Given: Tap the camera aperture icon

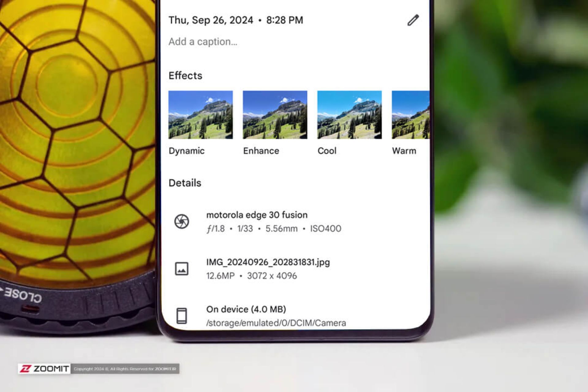Looking at the screenshot, I should [x=182, y=221].
